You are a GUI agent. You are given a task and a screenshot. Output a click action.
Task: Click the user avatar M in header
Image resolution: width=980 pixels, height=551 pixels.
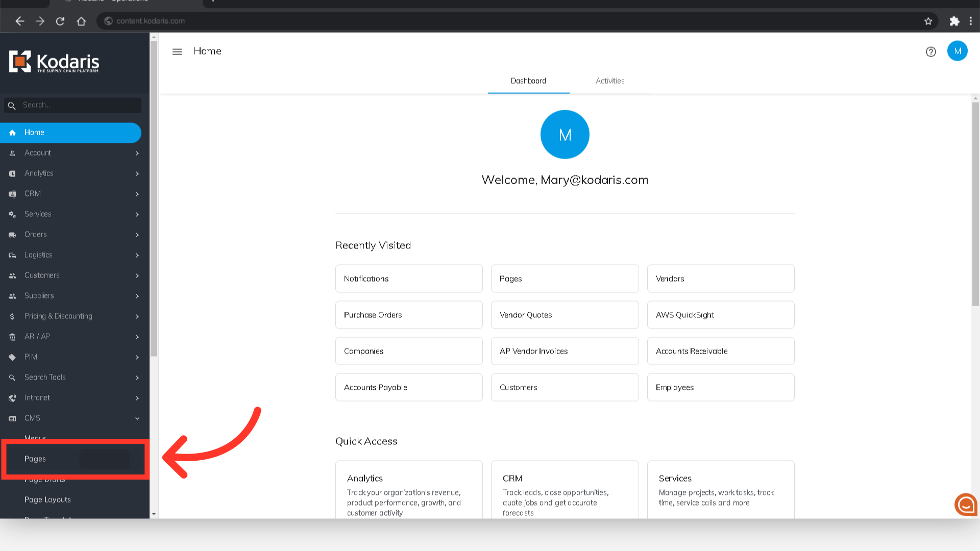coord(957,51)
